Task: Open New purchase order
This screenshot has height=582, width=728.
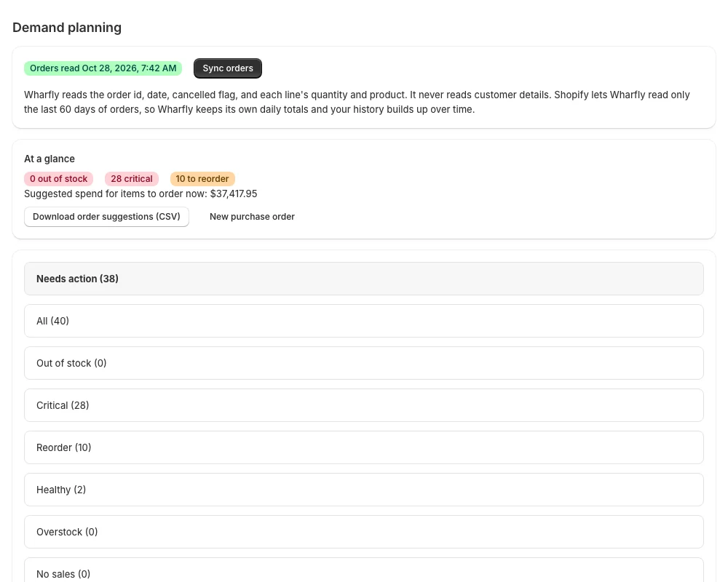Action: (x=252, y=217)
